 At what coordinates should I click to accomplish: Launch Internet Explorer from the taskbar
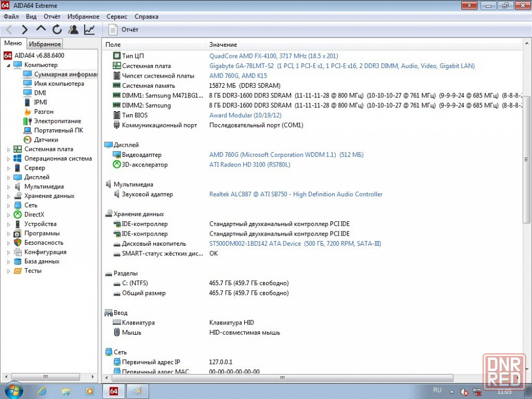point(42,391)
